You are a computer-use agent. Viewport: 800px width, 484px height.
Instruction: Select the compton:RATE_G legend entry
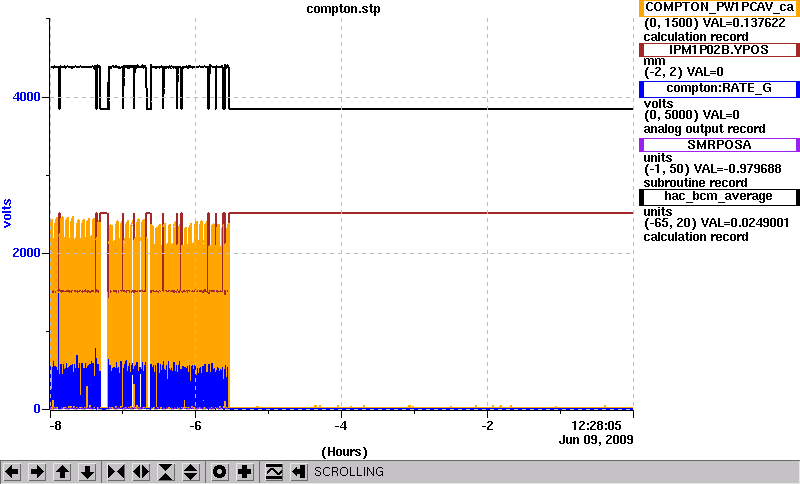point(719,88)
